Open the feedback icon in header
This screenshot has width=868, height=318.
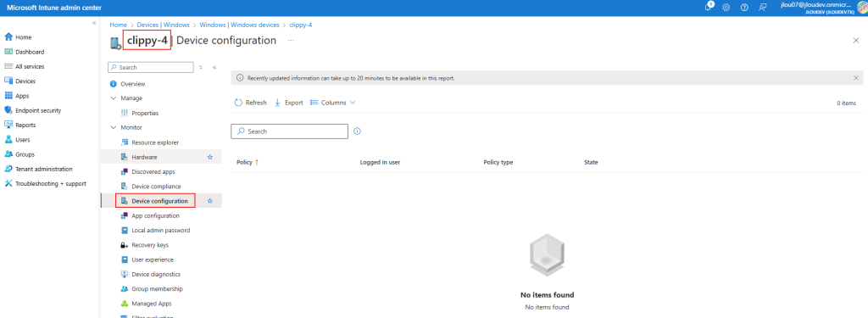[x=762, y=7]
